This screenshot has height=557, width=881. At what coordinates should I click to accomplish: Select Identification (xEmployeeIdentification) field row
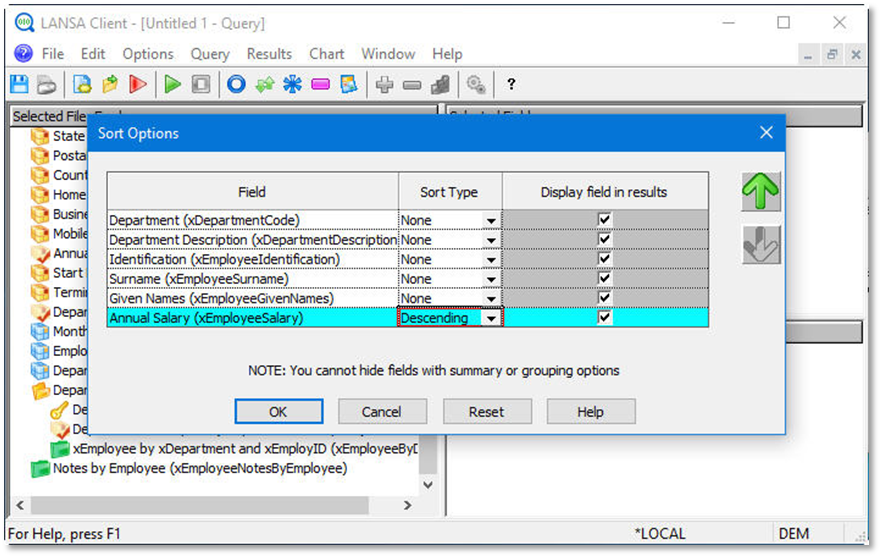pyautogui.click(x=252, y=259)
